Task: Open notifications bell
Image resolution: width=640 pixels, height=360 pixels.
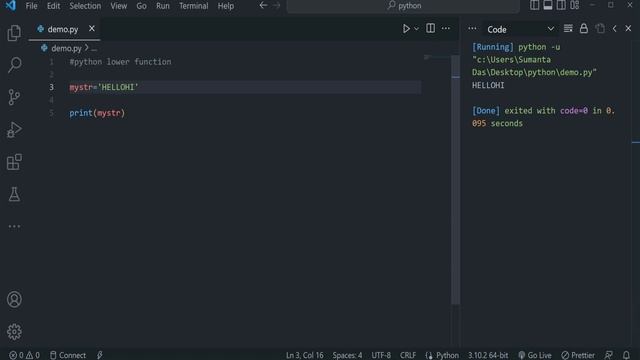Action: pyautogui.click(x=626, y=355)
